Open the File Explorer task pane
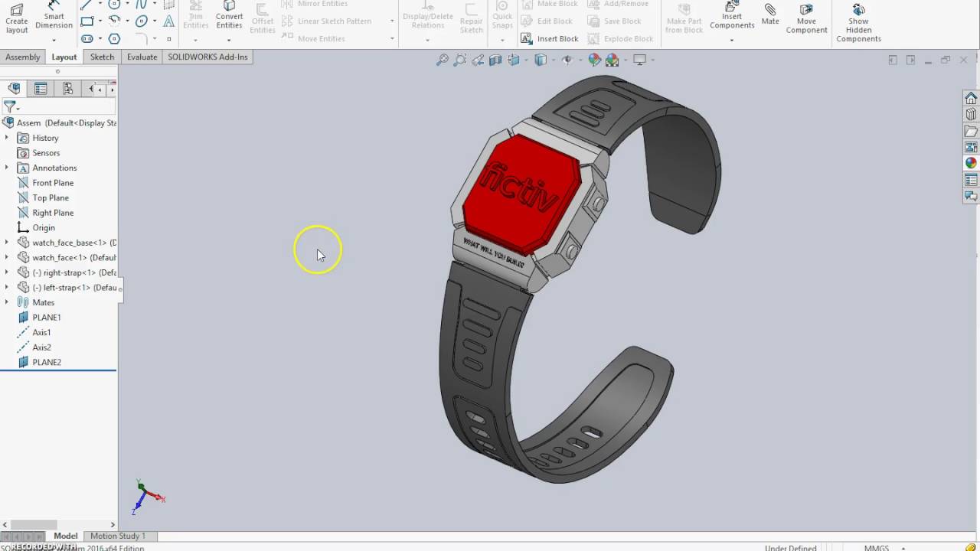This screenshot has width=980, height=551. (971, 131)
